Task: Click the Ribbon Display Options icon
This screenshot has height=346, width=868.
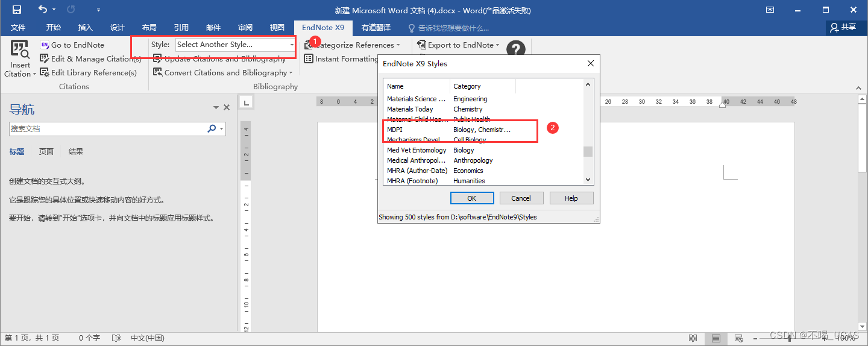Action: (x=770, y=10)
